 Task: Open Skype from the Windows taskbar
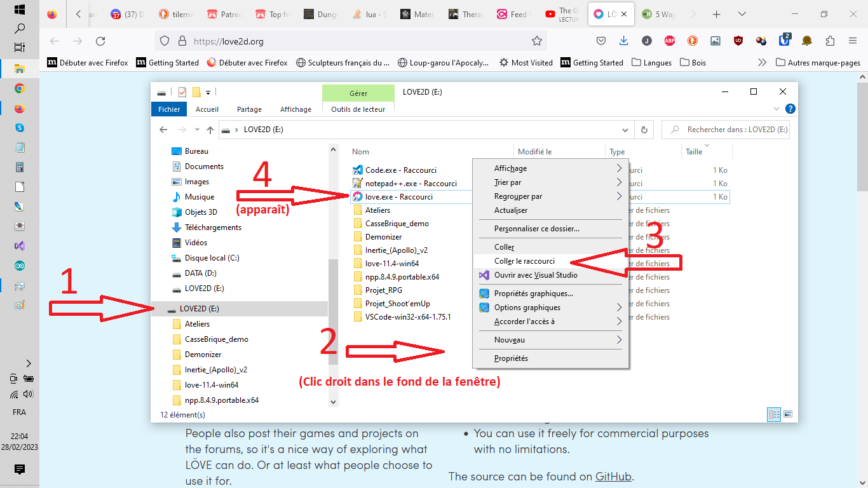pyautogui.click(x=20, y=128)
